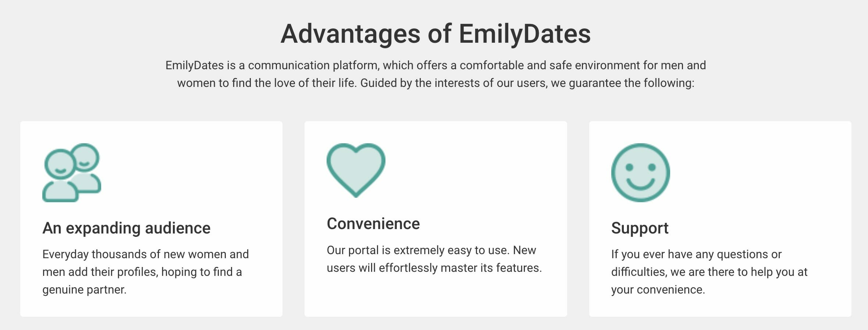Viewport: 868px width, 330px height.
Task: Click the teal heart icon
Action: pos(356,170)
